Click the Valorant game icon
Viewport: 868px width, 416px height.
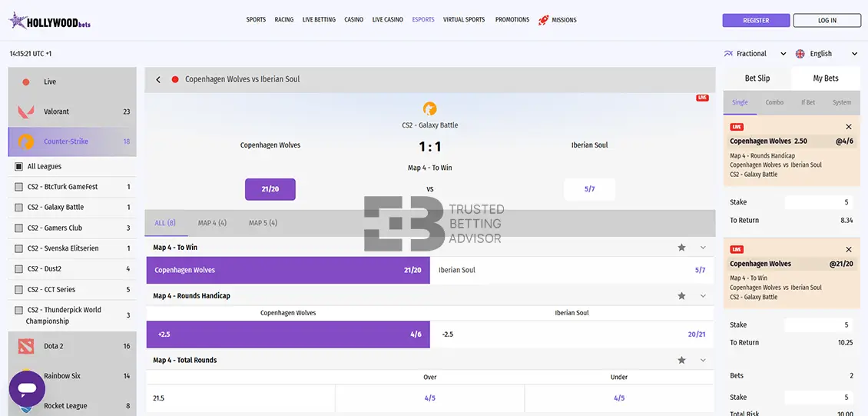pyautogui.click(x=26, y=112)
